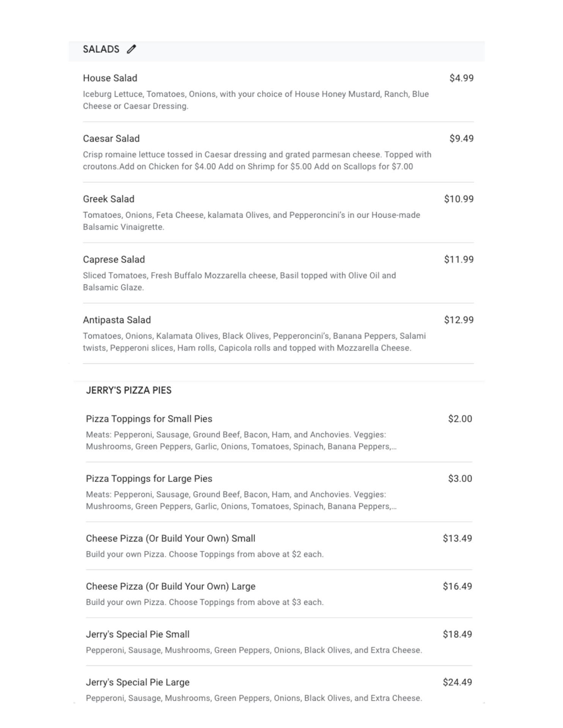Click the Caesar Salad item title
Image resolution: width=563 pixels, height=728 pixels.
[x=111, y=139]
